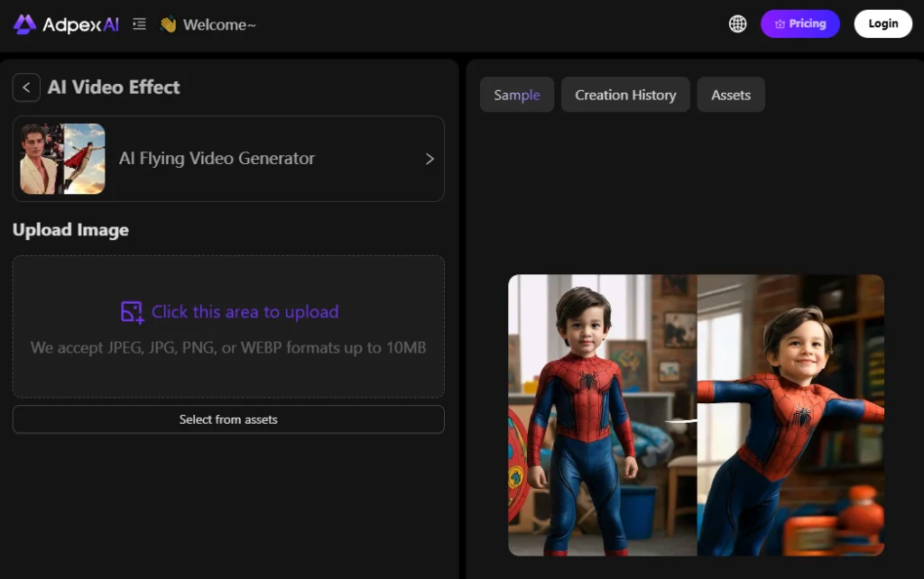Switch to the Assets tab
The height and width of the screenshot is (579, 924).
[x=730, y=95]
